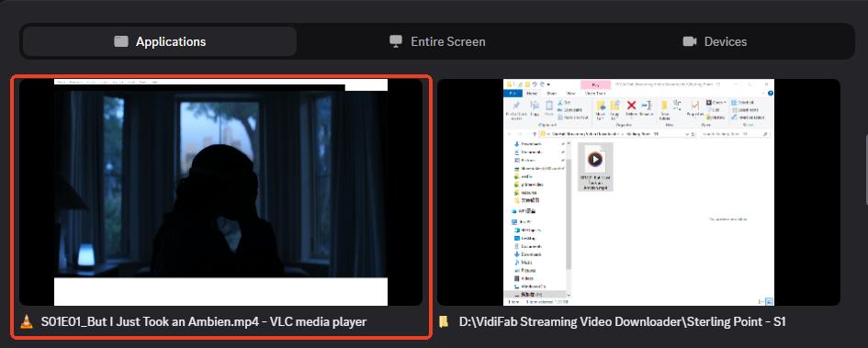Screen dimensions: 868x348
Task: Switch to the Applications tab
Action: click(x=160, y=41)
